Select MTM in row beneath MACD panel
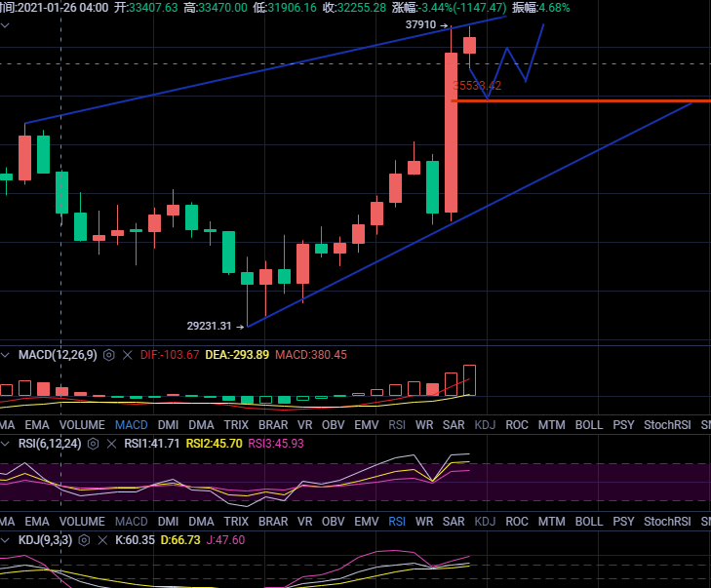The image size is (711, 588). (552, 425)
